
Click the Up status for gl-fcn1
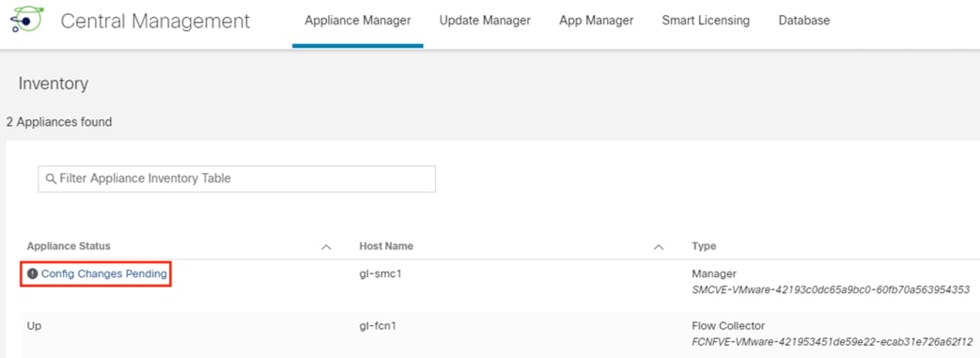coord(35,326)
